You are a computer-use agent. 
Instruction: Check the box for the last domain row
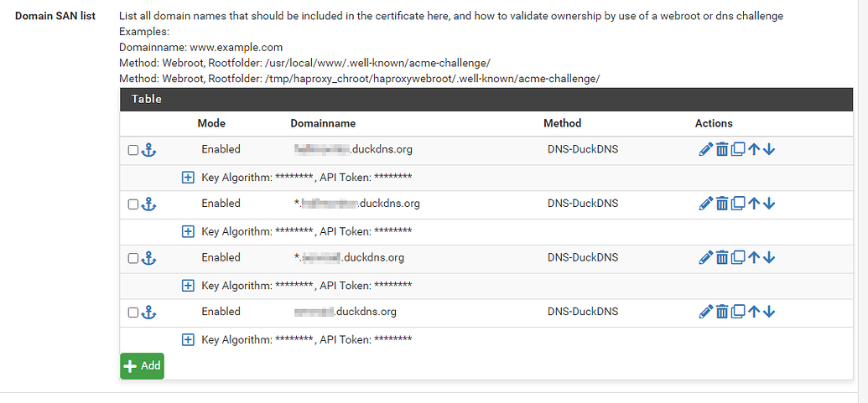coord(133,313)
